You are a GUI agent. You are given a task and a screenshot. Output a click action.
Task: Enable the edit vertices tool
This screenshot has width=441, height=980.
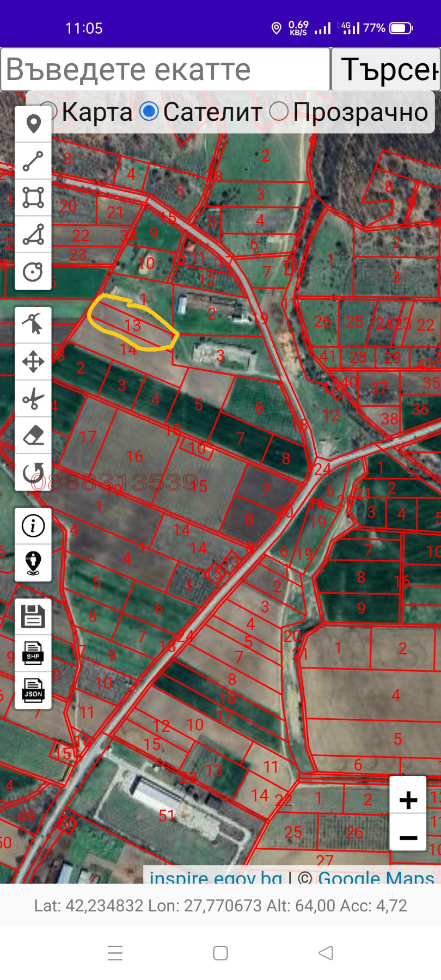33,325
